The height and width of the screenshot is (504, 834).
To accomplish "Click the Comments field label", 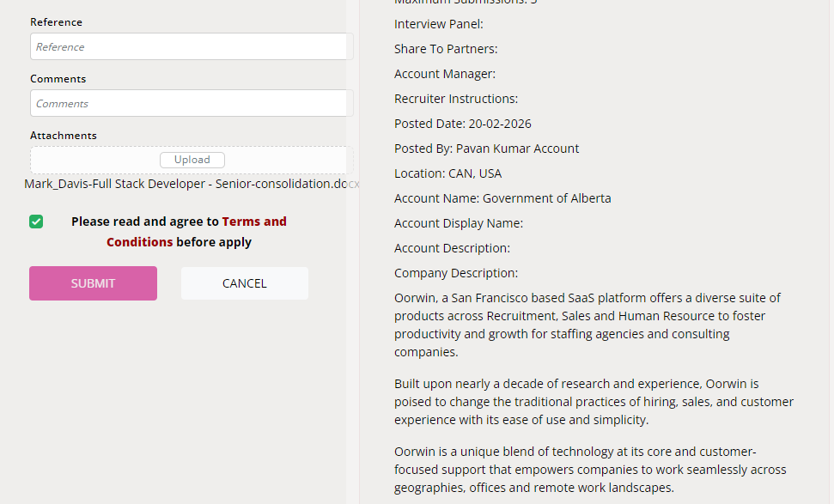I will click(58, 79).
